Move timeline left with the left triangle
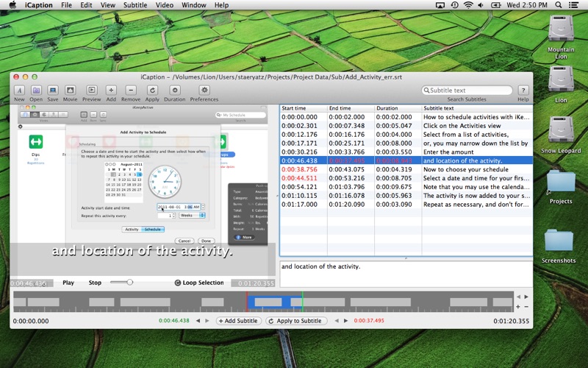 518,297
